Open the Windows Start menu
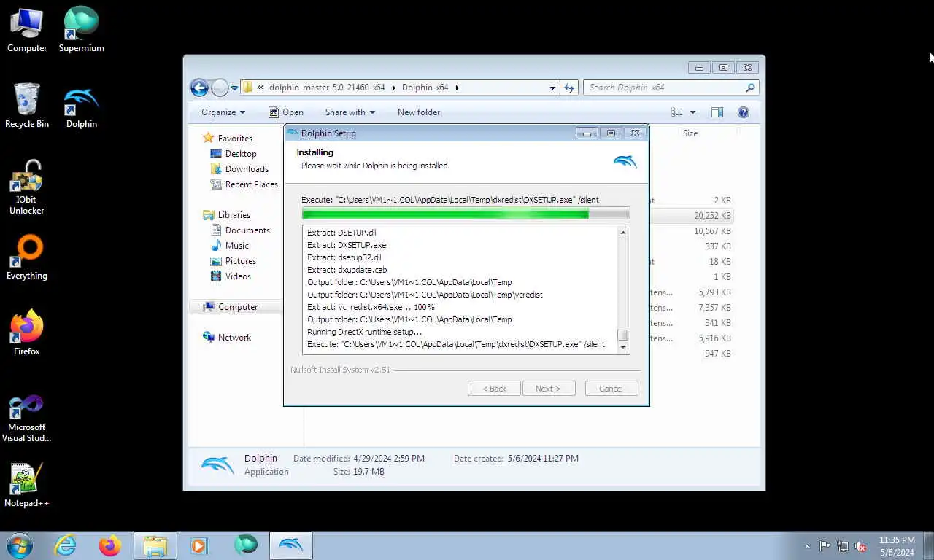This screenshot has width=934, height=560. (x=20, y=545)
